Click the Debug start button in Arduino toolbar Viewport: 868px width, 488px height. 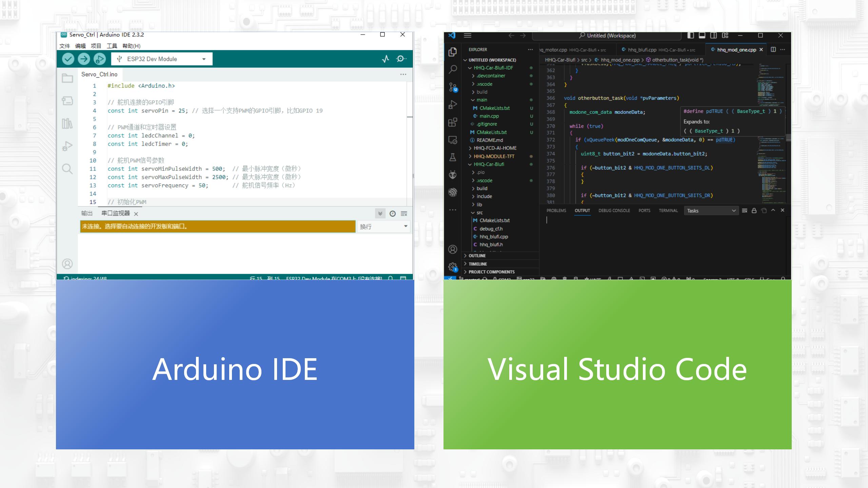pos(99,59)
